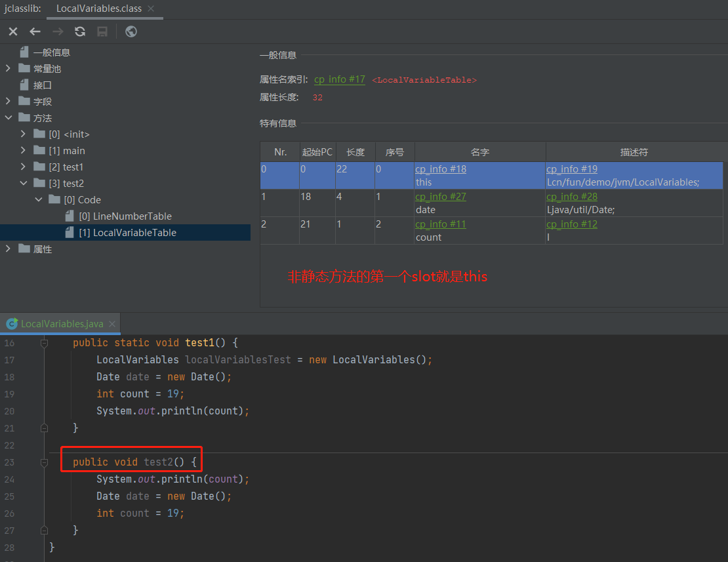Click the 描述符 column header
Screen dimensions: 728x562
click(634, 152)
